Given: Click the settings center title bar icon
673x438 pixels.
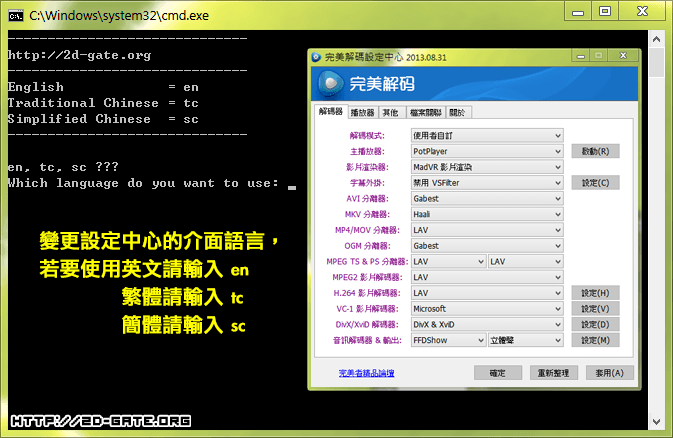Looking at the screenshot, I should [317, 57].
